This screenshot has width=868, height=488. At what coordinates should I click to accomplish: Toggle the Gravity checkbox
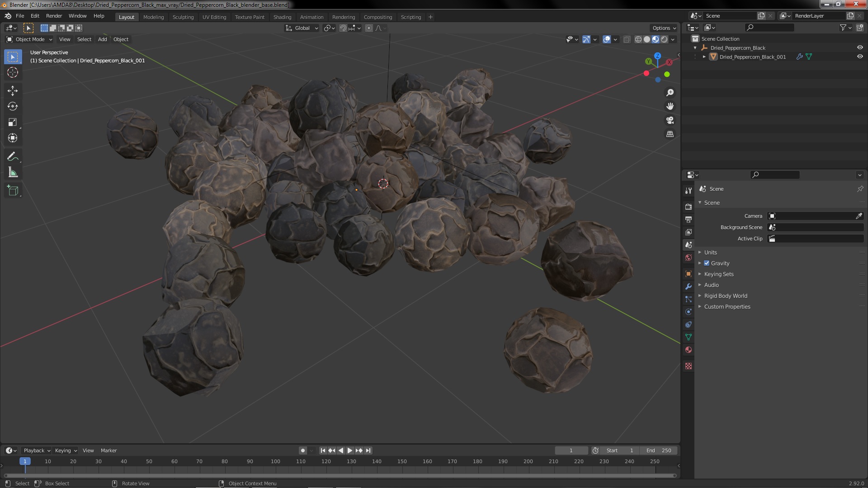[707, 263]
